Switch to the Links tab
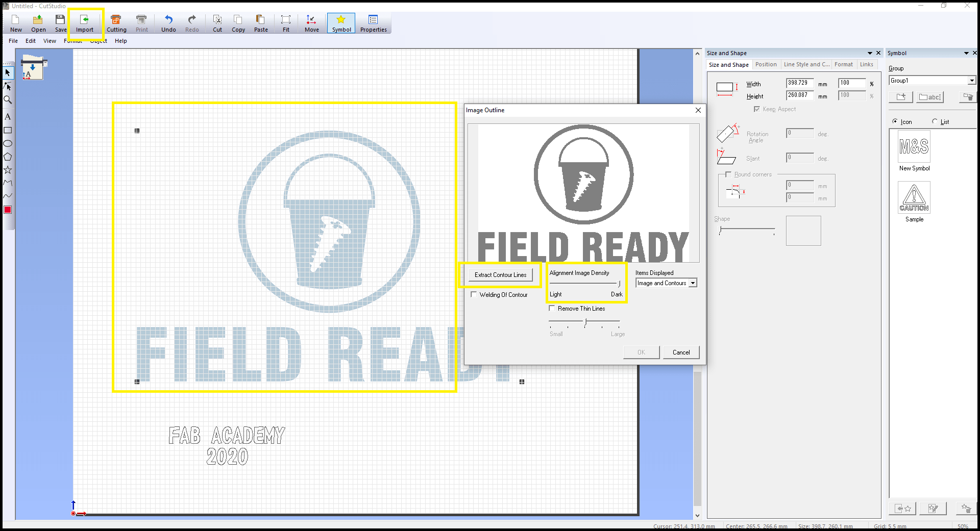The width and height of the screenshot is (980, 531). [866, 64]
